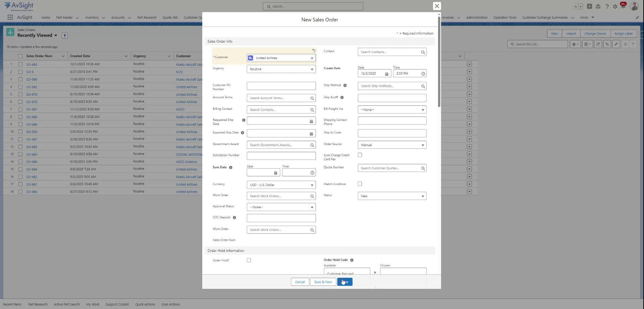Open the App Launcher grid icon
Screen dimensions: 644x309
click(x=10, y=17)
